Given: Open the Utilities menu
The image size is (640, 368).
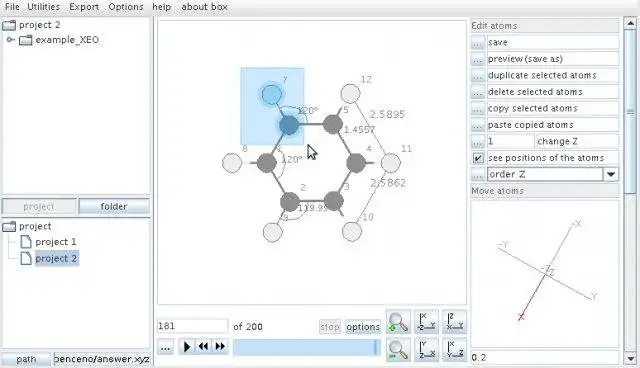Looking at the screenshot, I should coord(44,7).
